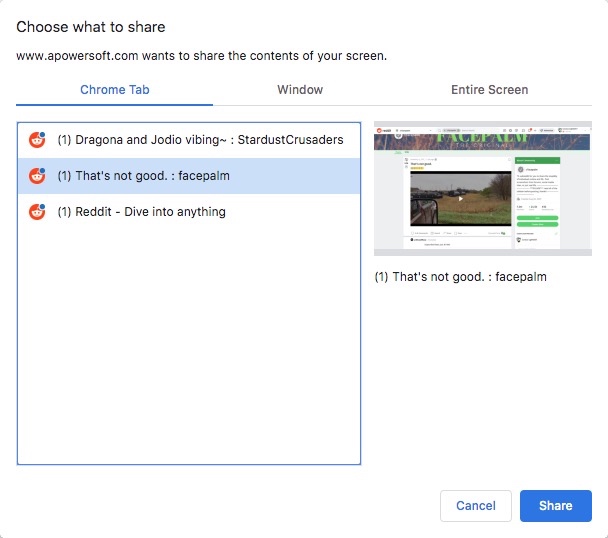Switch to the Entire Screen tab

point(489,90)
